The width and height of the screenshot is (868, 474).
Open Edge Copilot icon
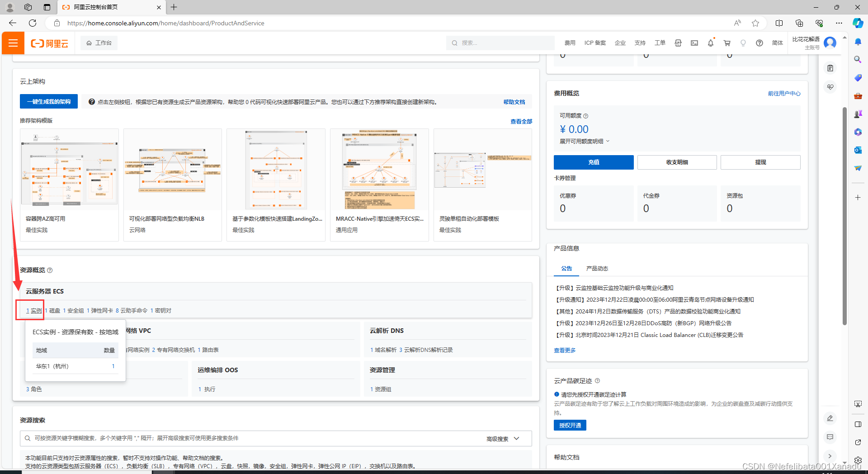pyautogui.click(x=858, y=23)
